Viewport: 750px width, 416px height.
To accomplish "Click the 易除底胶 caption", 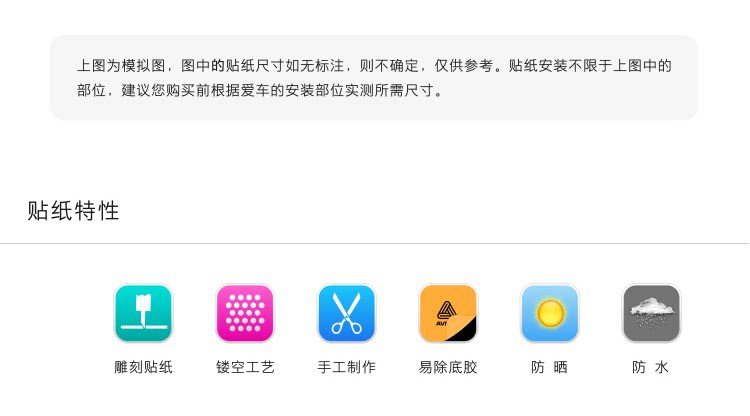I will (448, 367).
